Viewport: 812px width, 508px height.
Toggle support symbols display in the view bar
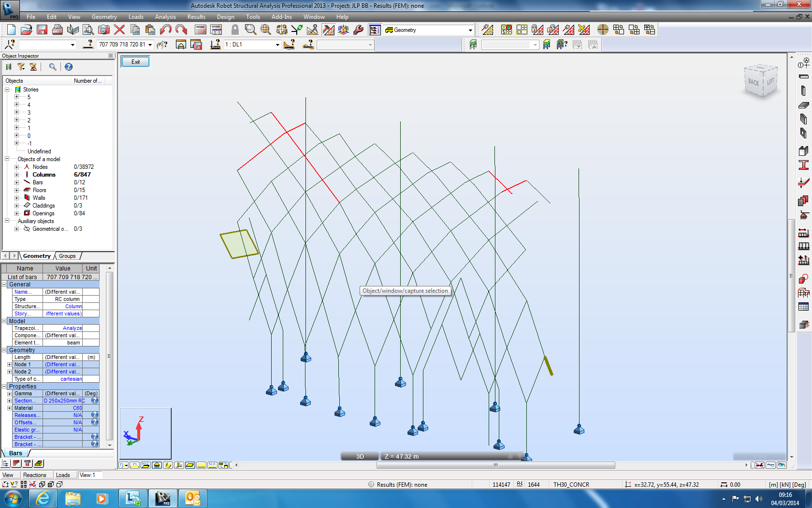pos(157,465)
